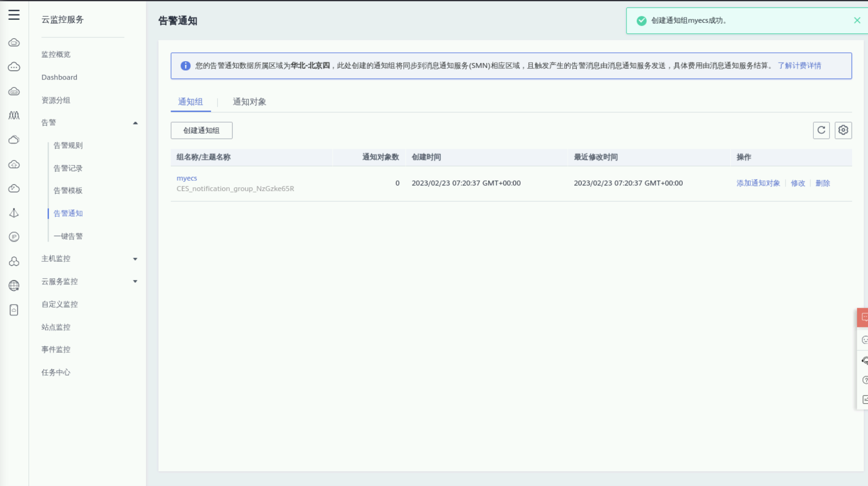
Task: Click the globe icon in the left rail
Action: tap(14, 286)
